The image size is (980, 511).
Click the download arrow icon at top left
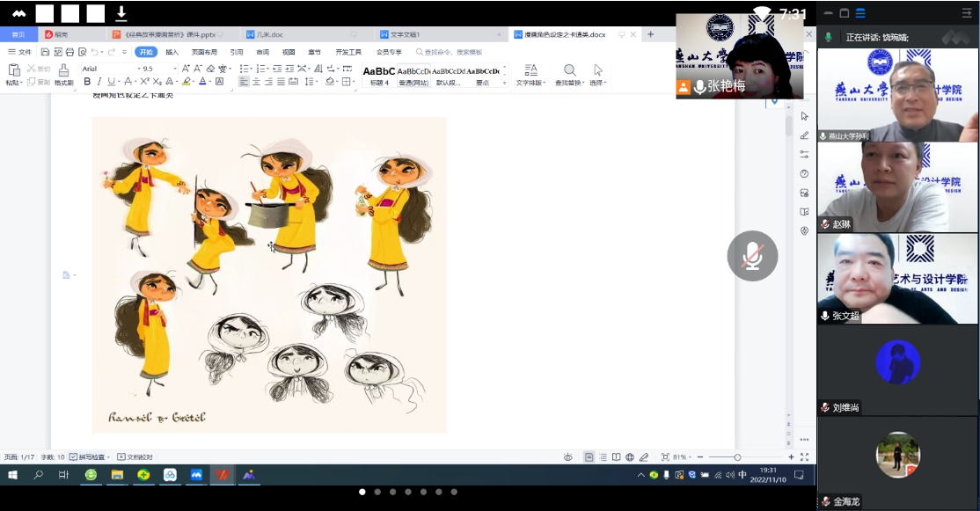tap(121, 13)
